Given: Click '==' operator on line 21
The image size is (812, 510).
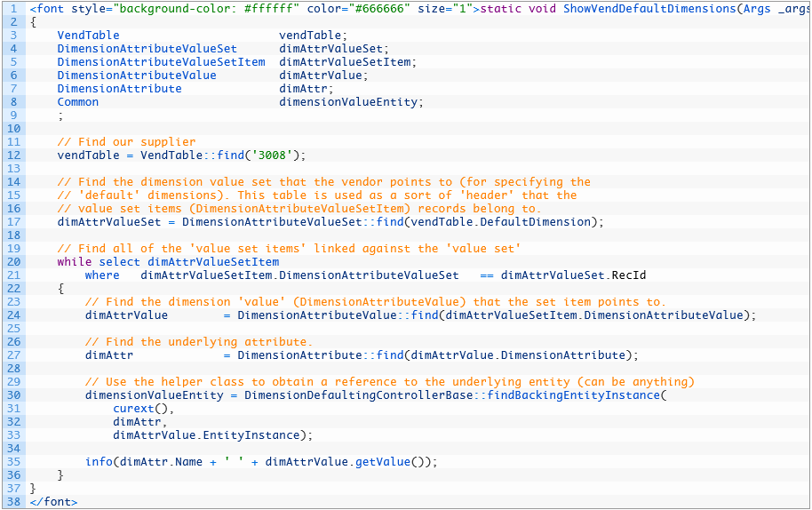Looking at the screenshot, I should 487,275.
